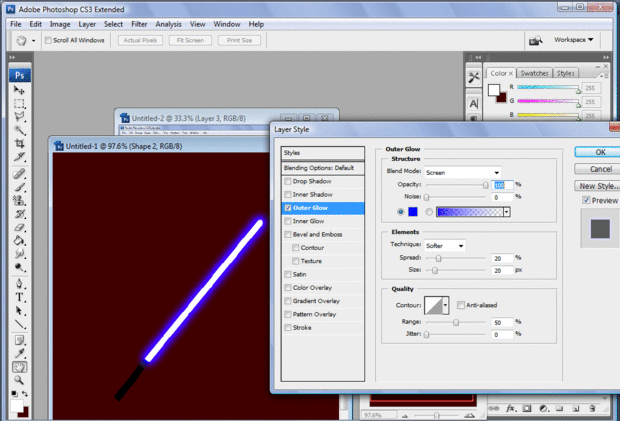Viewport: 620px width, 421px height.
Task: Select the Dodge tool
Action: (x=19, y=267)
